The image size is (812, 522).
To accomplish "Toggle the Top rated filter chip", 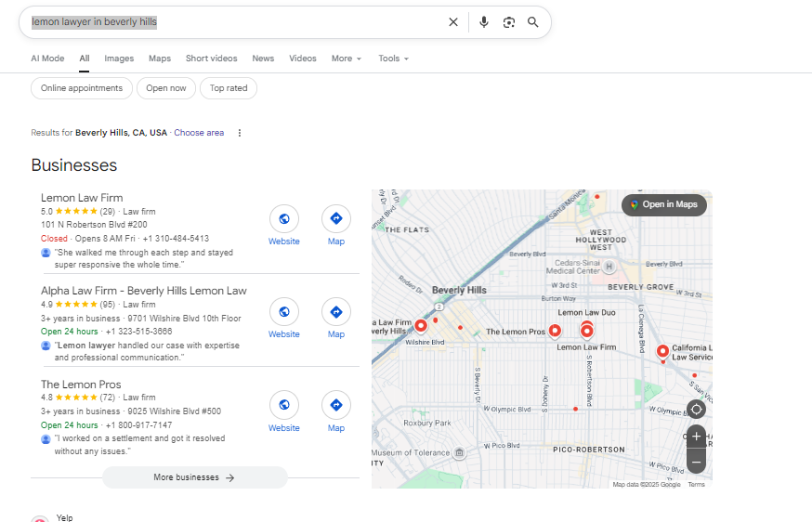I will (x=229, y=88).
